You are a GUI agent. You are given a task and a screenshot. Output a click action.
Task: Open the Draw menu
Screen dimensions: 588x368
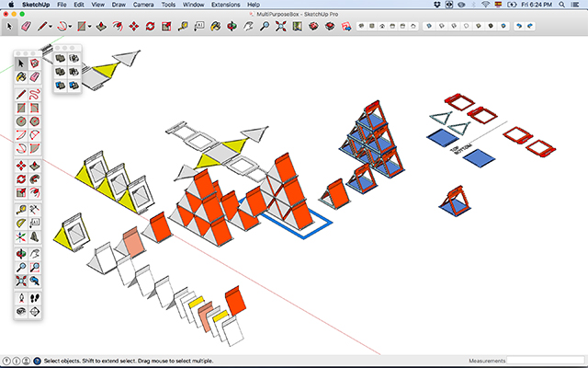point(119,5)
